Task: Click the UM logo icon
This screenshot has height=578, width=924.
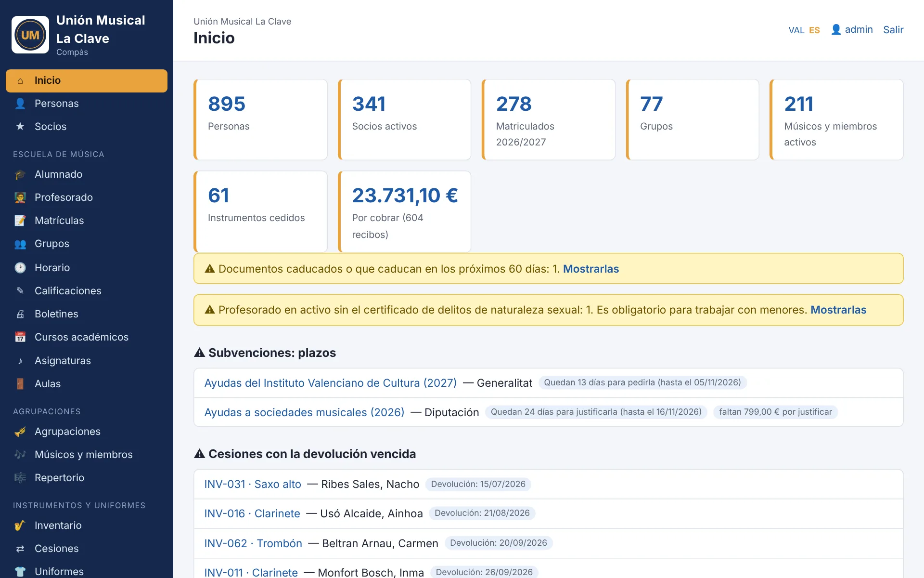Action: coord(30,35)
